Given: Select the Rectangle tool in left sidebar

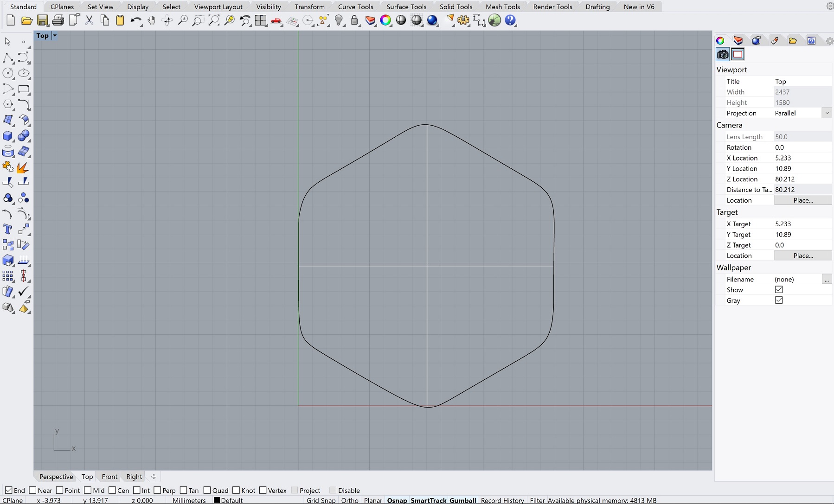Looking at the screenshot, I should coord(24,89).
